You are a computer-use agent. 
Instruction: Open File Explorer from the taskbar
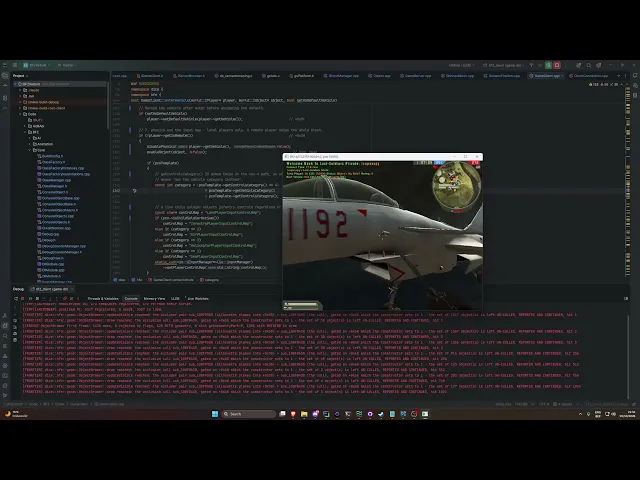304,414
